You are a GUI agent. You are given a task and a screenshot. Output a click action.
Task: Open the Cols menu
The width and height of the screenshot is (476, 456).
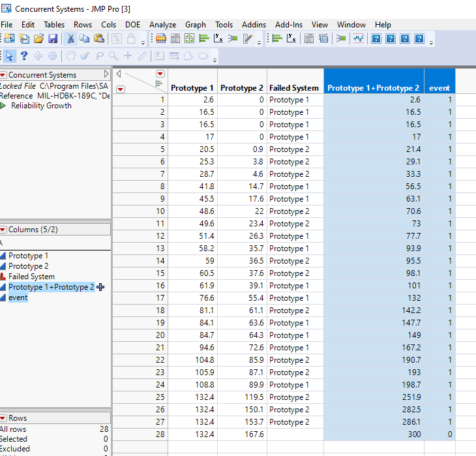click(109, 25)
